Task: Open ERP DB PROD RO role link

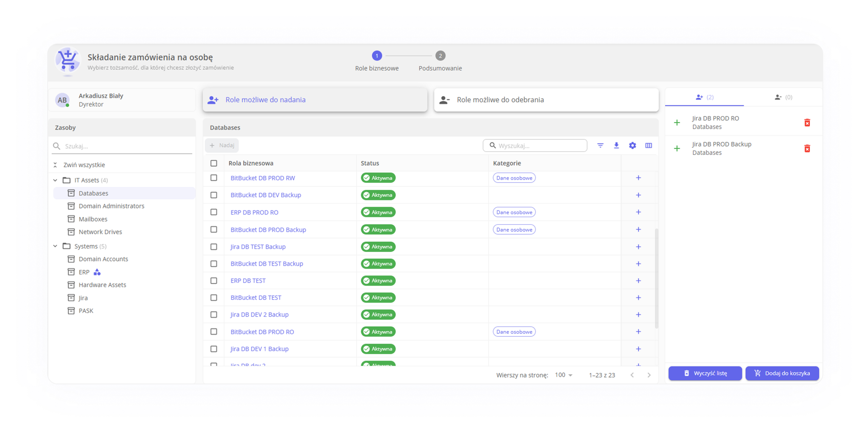Action: [254, 212]
